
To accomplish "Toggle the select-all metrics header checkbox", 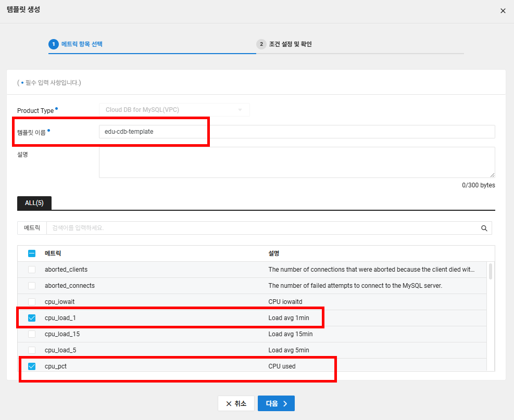I will 32,253.
